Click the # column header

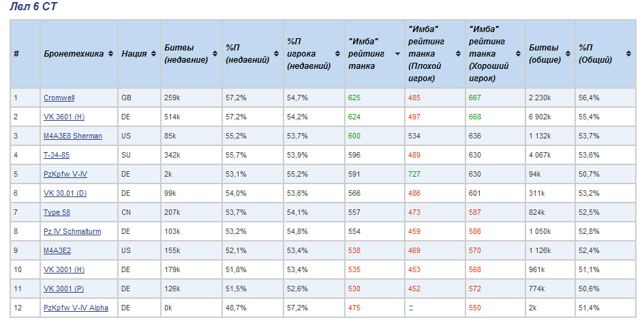click(x=25, y=54)
